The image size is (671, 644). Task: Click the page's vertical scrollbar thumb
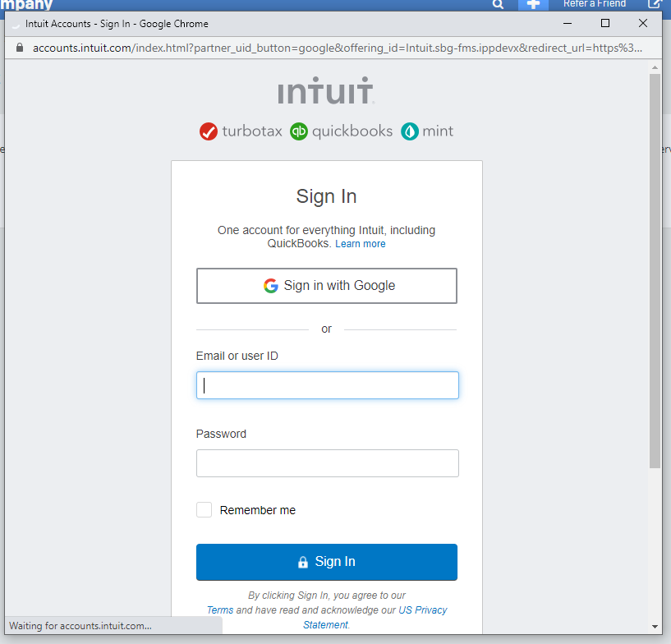tap(655, 271)
